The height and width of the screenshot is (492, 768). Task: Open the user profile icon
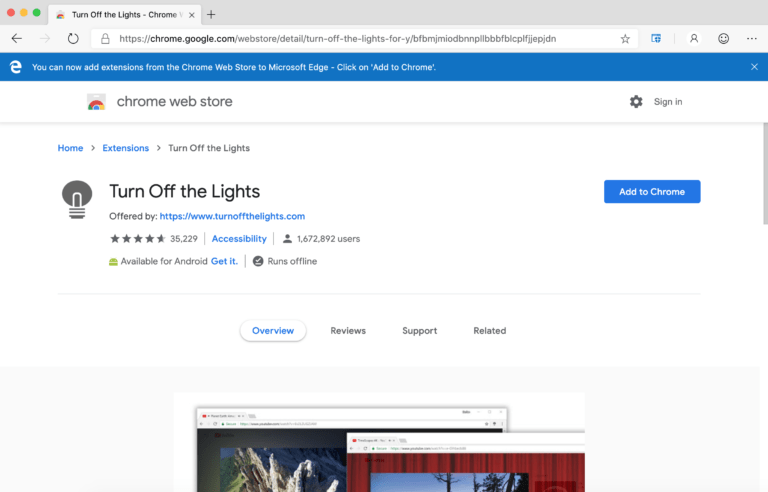tap(694, 38)
